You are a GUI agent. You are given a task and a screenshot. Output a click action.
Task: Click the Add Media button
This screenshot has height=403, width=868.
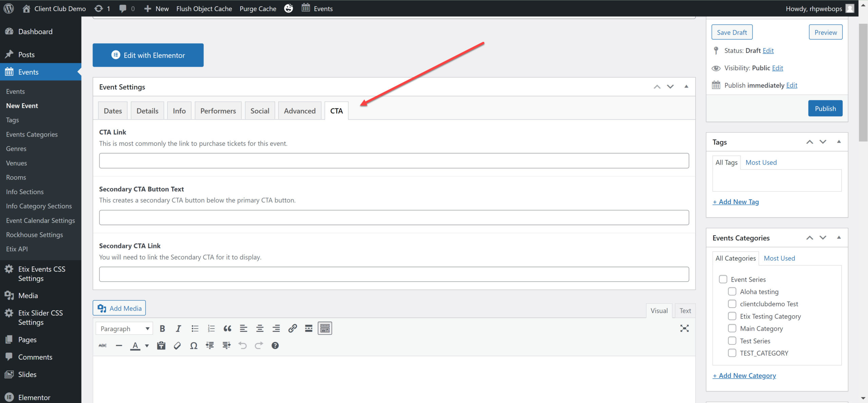(x=119, y=308)
